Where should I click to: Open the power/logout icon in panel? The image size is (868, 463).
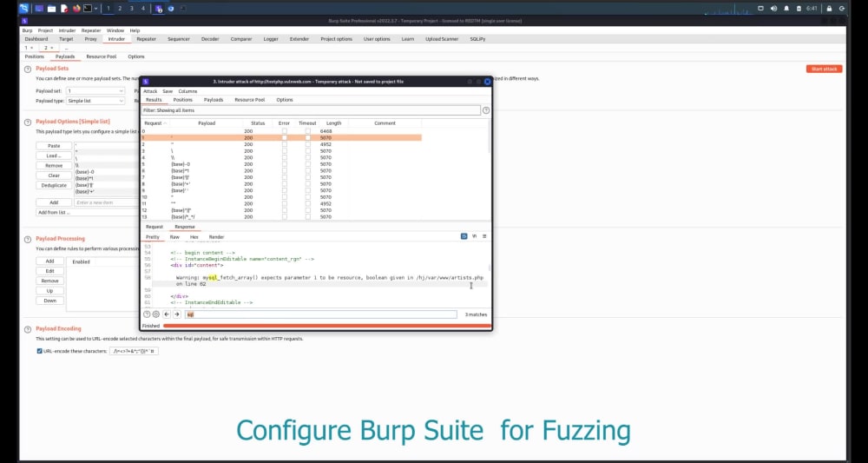coord(842,9)
